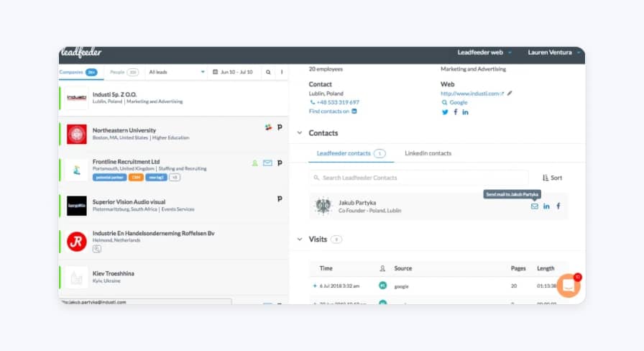Open the All leads filter dropdown
This screenshot has height=351, width=644.
(176, 73)
